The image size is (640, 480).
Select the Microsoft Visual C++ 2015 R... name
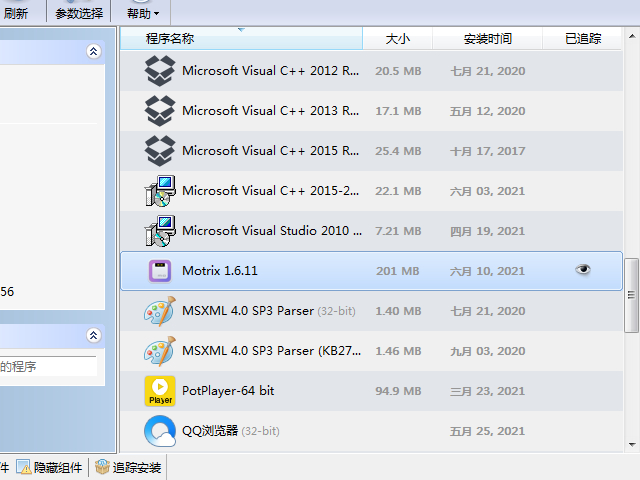click(x=271, y=151)
